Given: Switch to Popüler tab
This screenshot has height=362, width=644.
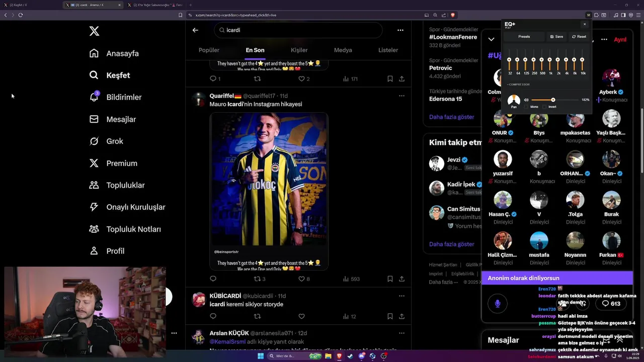Looking at the screenshot, I should [x=209, y=50].
